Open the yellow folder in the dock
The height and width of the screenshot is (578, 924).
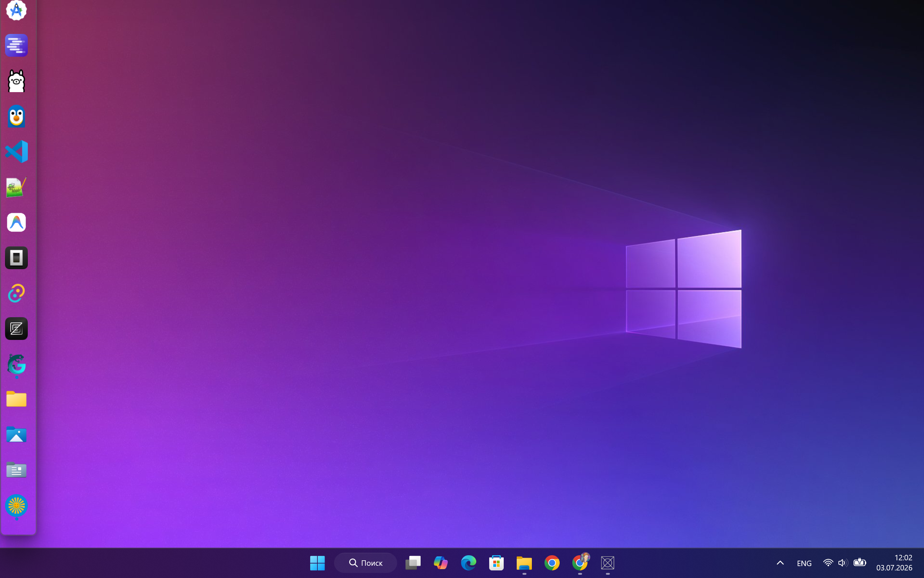pyautogui.click(x=16, y=399)
